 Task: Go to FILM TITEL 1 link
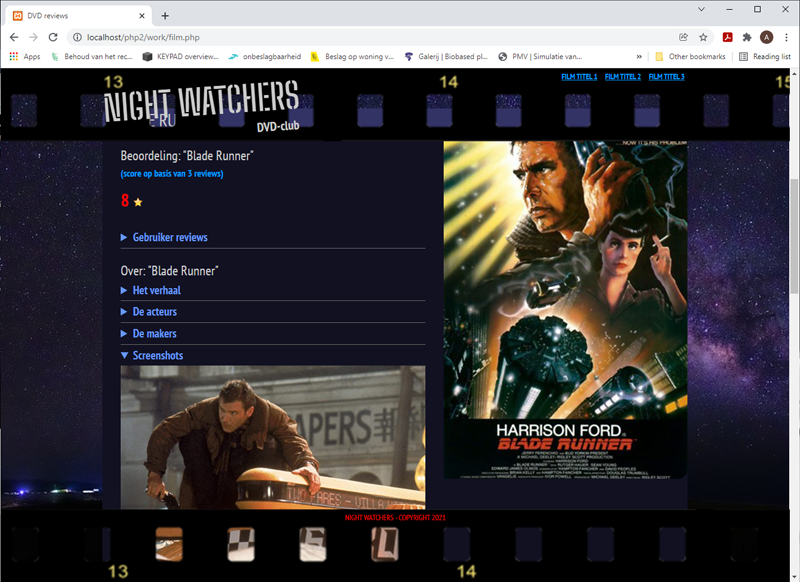pos(579,77)
